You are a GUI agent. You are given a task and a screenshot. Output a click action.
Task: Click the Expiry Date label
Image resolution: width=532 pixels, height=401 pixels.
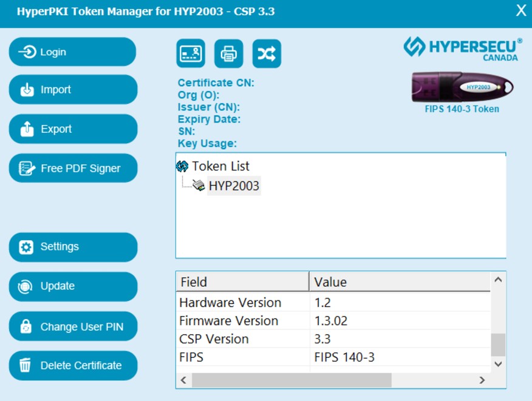coord(209,120)
